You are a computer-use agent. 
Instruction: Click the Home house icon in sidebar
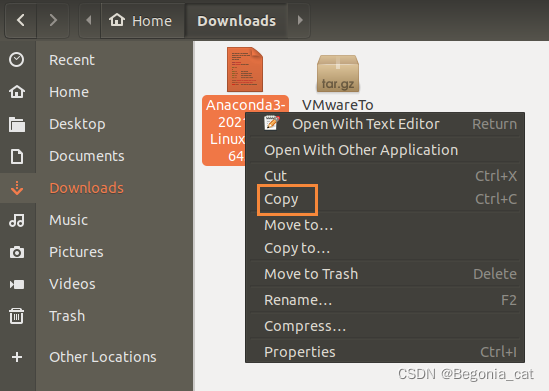17,92
